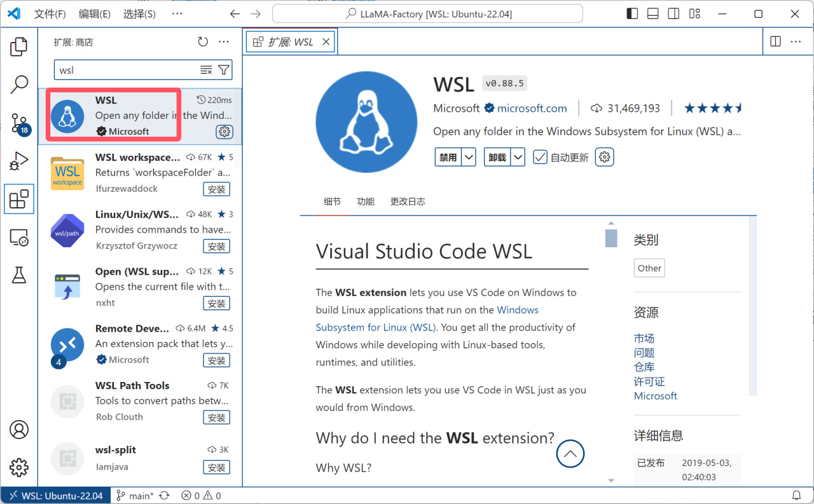Click the VS Code logo icon

(x=14, y=14)
